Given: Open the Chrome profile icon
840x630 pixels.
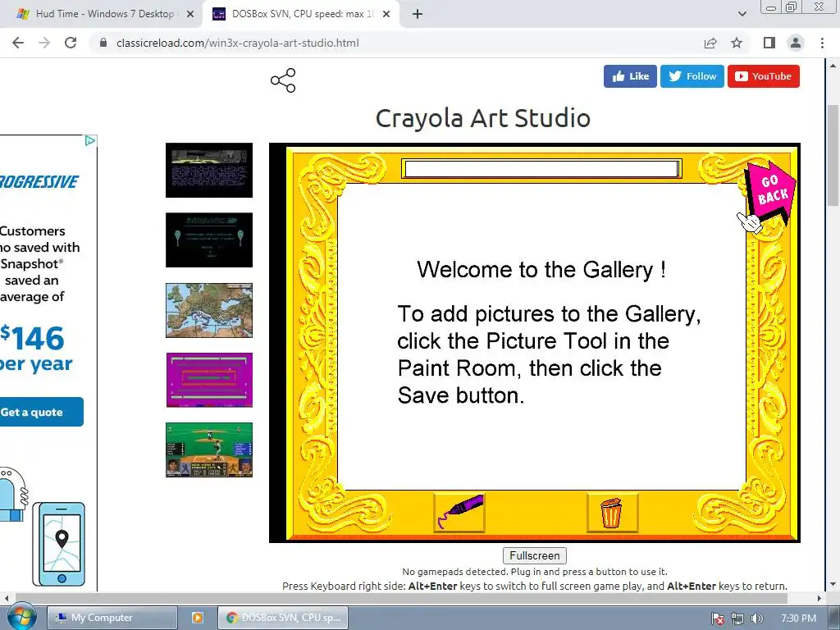Looking at the screenshot, I should (796, 43).
